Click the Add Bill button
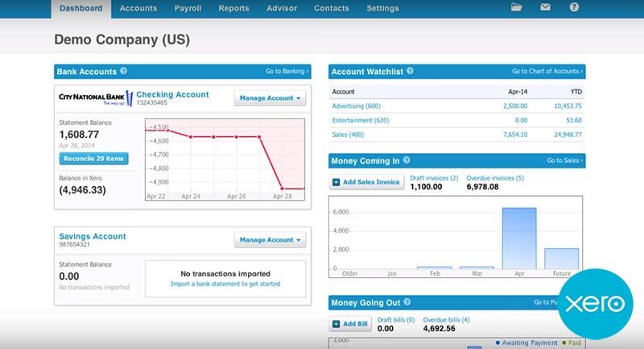The height and width of the screenshot is (349, 644). pos(351,325)
